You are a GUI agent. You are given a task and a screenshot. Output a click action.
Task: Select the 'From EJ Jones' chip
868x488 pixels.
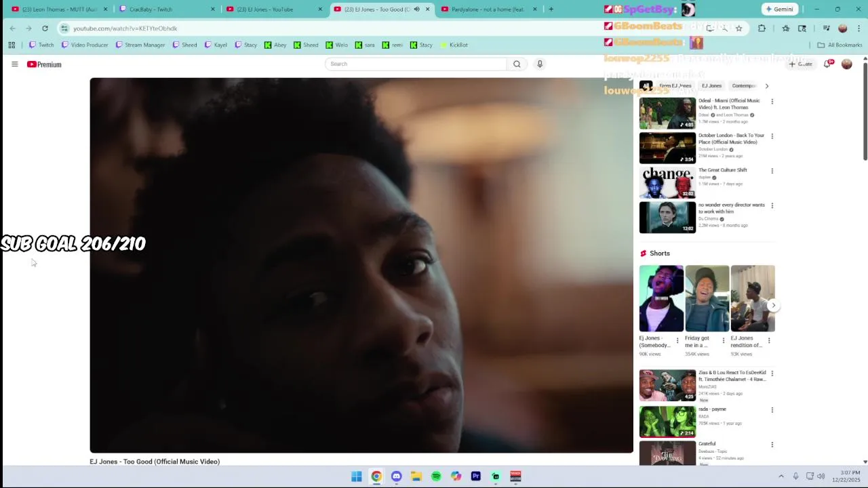pos(675,85)
